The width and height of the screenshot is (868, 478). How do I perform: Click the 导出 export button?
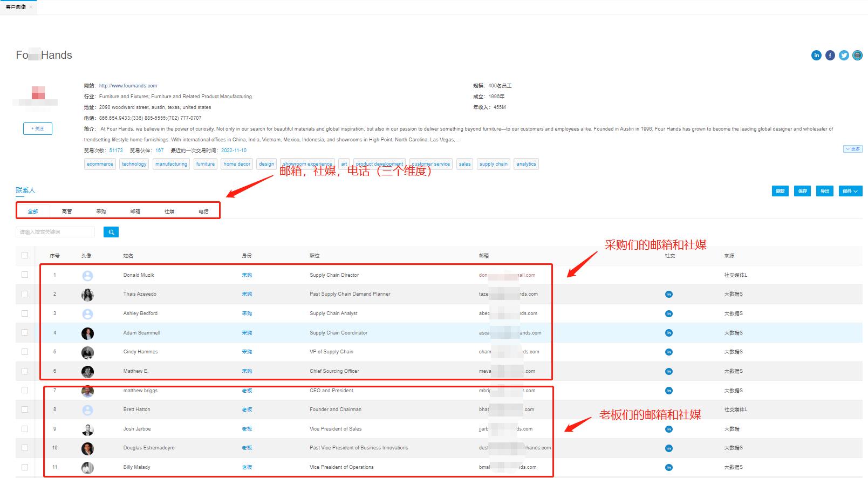click(x=824, y=191)
